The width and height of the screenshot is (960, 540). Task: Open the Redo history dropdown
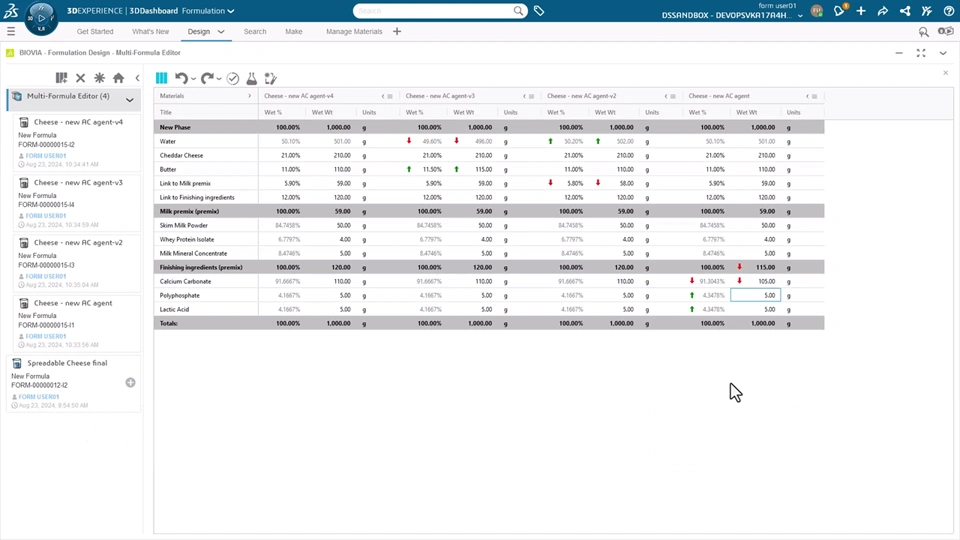[219, 79]
